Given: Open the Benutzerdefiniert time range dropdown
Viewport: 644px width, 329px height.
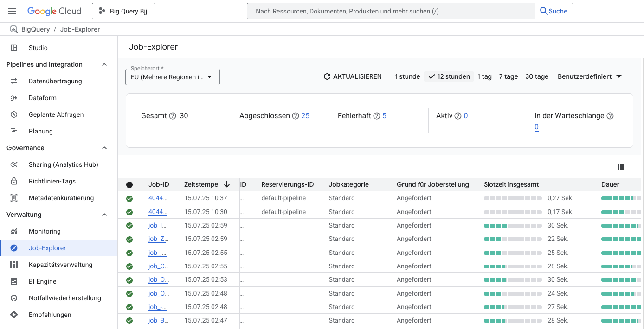Looking at the screenshot, I should 590,76.
